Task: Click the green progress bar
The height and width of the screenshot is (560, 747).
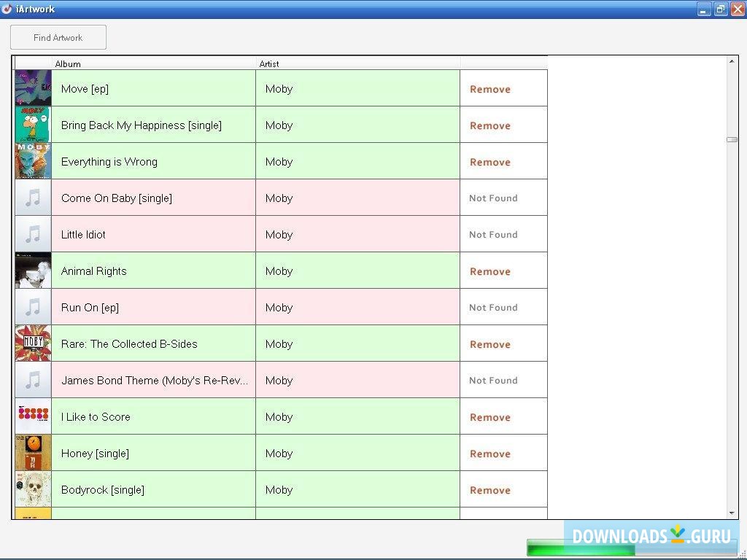Action: click(x=581, y=548)
